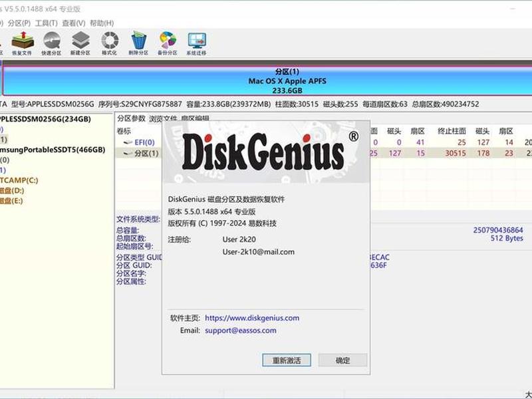Image resolution: width=532 pixels, height=399 pixels.
Task: Click the value 14 in the EFI(0) row
Action: coord(509,142)
